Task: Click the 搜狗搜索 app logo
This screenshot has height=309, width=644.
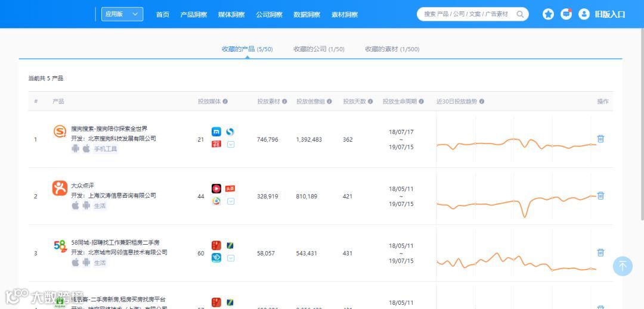Action: click(60, 132)
